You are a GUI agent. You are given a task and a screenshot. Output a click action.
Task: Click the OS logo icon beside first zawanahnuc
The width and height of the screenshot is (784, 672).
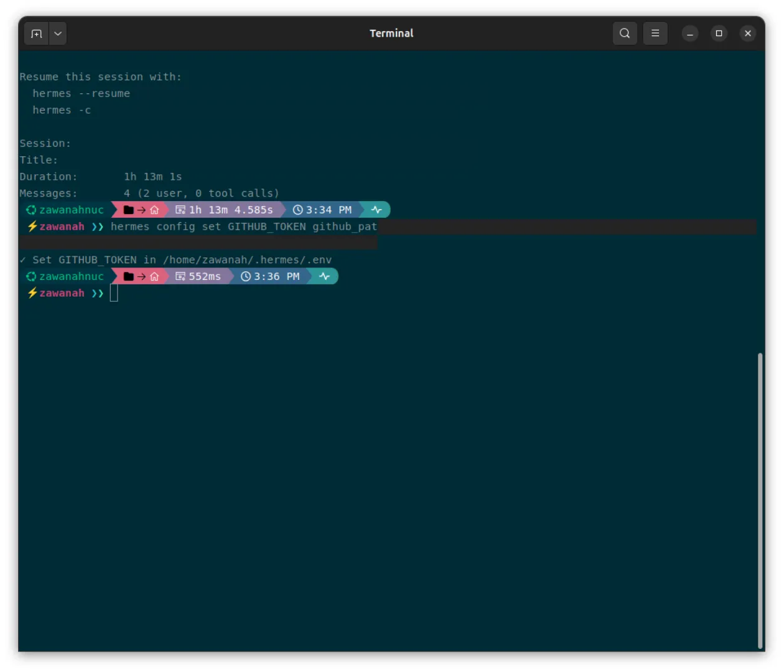coord(31,210)
